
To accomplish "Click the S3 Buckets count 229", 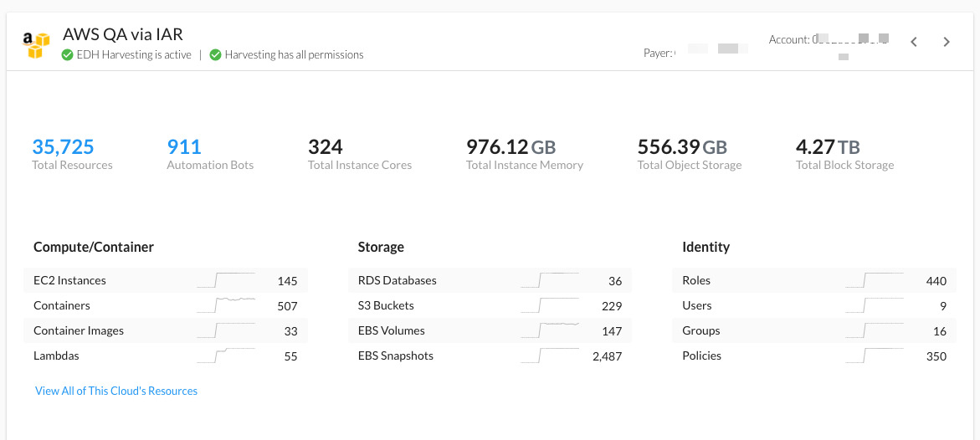I will tap(612, 306).
